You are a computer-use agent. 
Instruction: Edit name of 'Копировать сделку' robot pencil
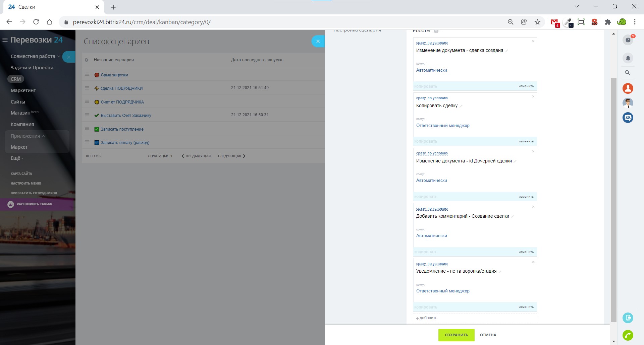point(461,106)
